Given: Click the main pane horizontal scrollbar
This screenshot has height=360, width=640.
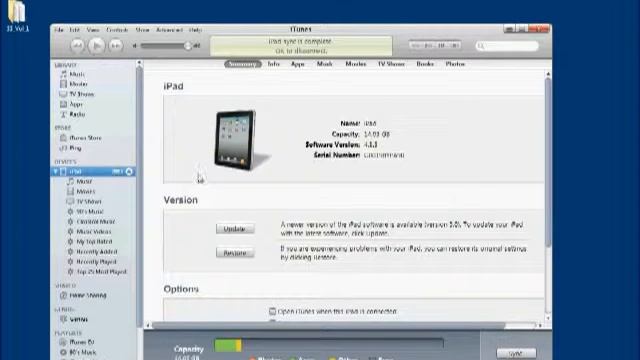Looking at the screenshot, I should [329, 326].
